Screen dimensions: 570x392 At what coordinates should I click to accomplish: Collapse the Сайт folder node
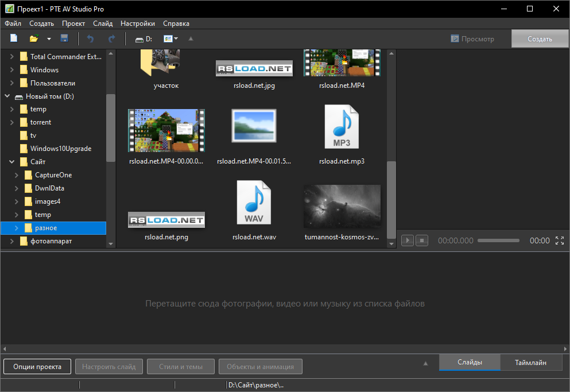pyautogui.click(x=12, y=162)
